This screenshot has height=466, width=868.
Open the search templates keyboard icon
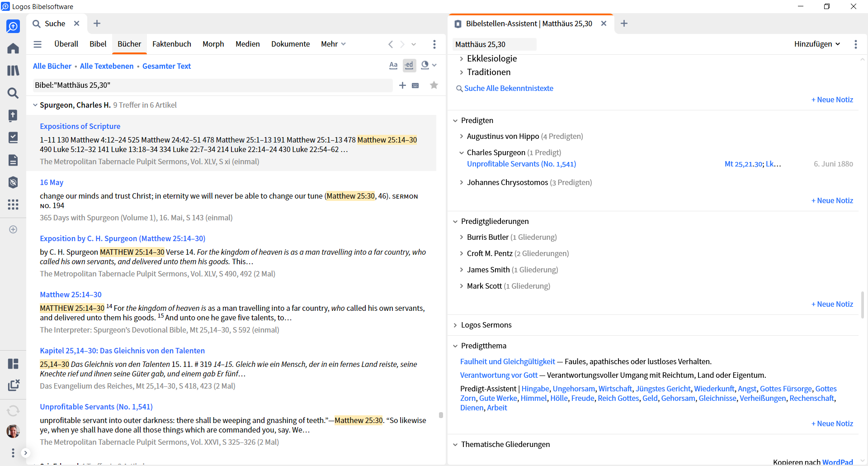[415, 86]
